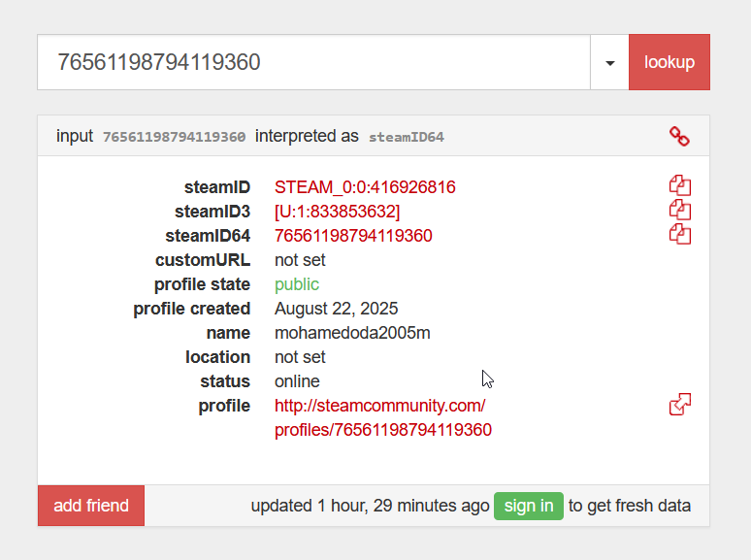Viewport: 751px width, 560px height.
Task: Click the red lookup button
Action: [669, 62]
